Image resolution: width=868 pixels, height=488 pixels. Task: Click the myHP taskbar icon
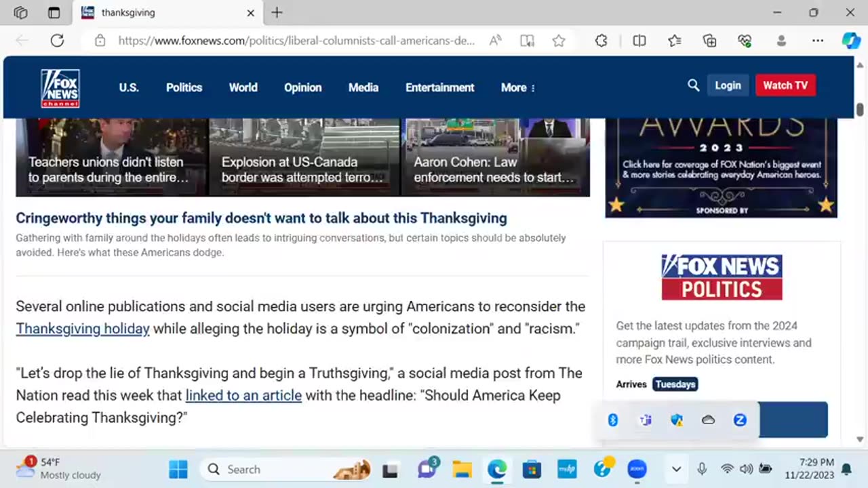coord(567,469)
